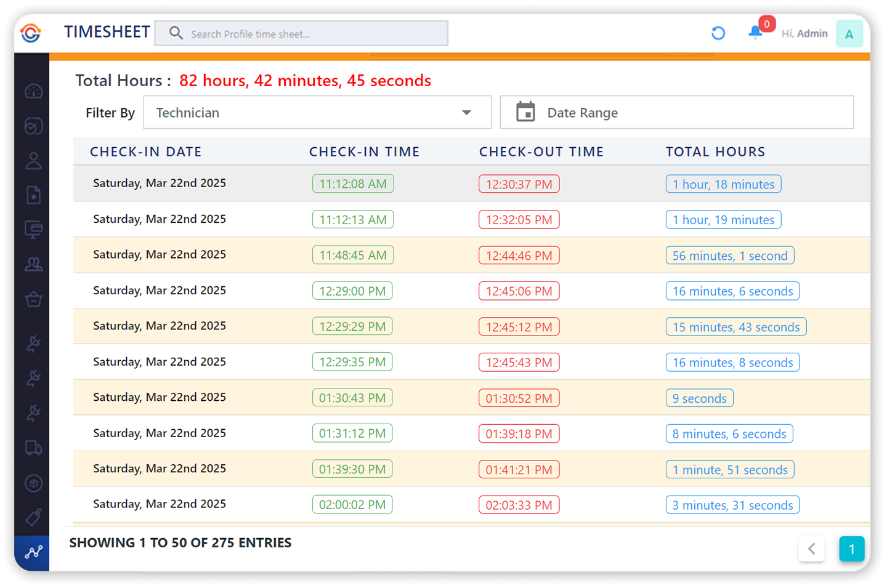Screen dimensions: 887x588
Task: Focus the Search Profile time sheet box
Action: tap(301, 33)
